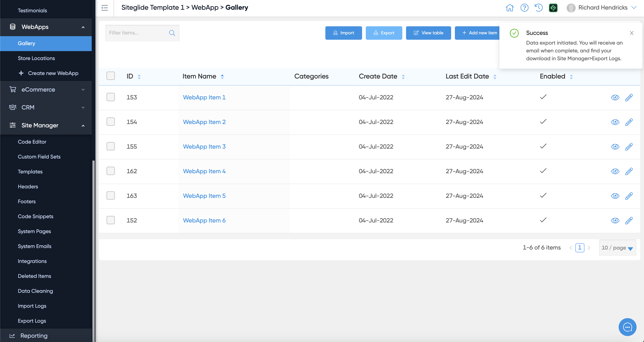Click the search magnifier icon in filter box
Screen dimensions: 644x342
[172, 33]
